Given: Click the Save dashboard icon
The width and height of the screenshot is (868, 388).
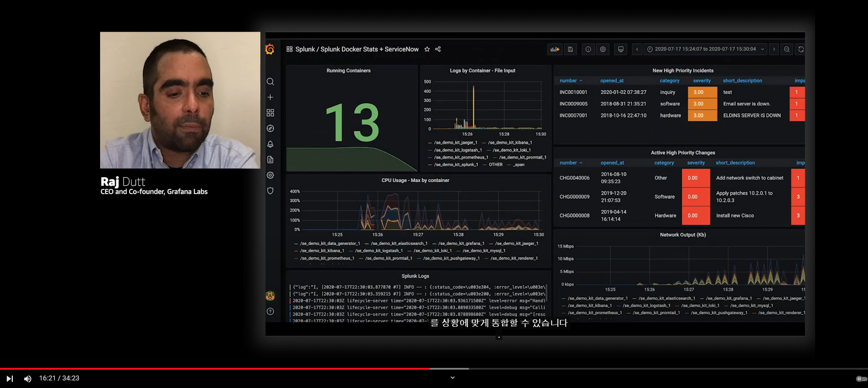Looking at the screenshot, I should pos(570,49).
